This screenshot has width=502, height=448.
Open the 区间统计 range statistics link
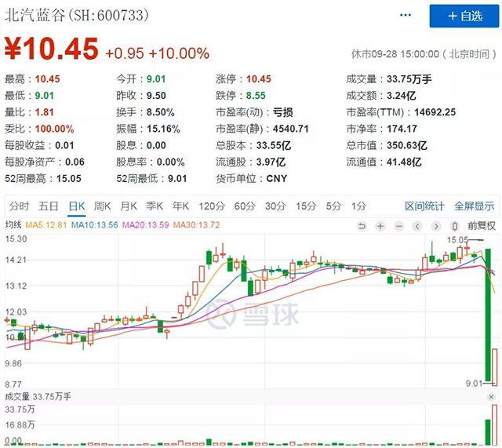coord(424,206)
